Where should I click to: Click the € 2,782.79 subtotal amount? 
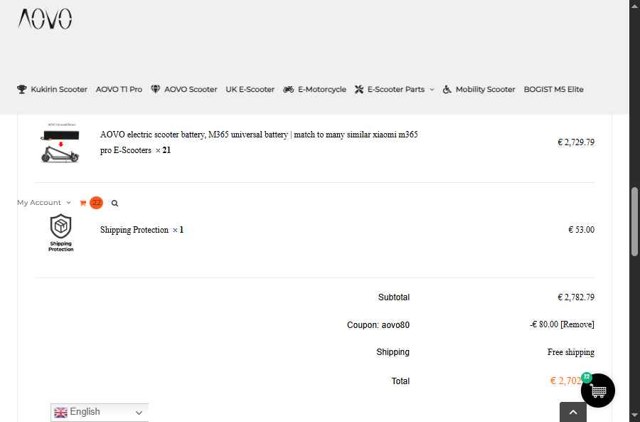click(576, 297)
